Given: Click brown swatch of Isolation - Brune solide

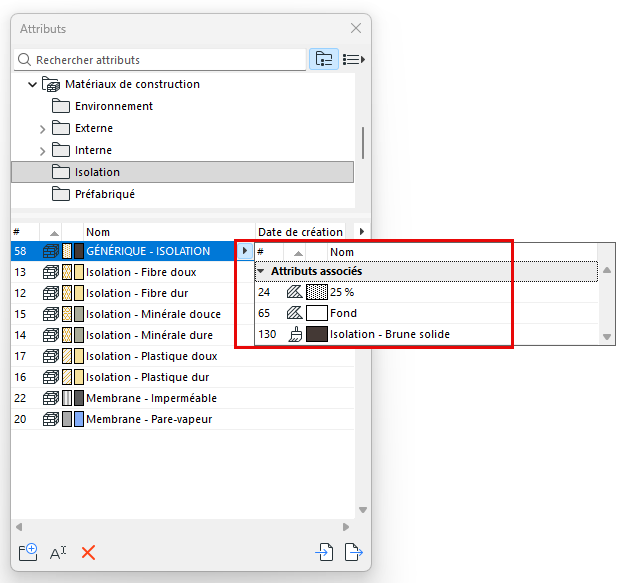Looking at the screenshot, I should click(x=317, y=334).
